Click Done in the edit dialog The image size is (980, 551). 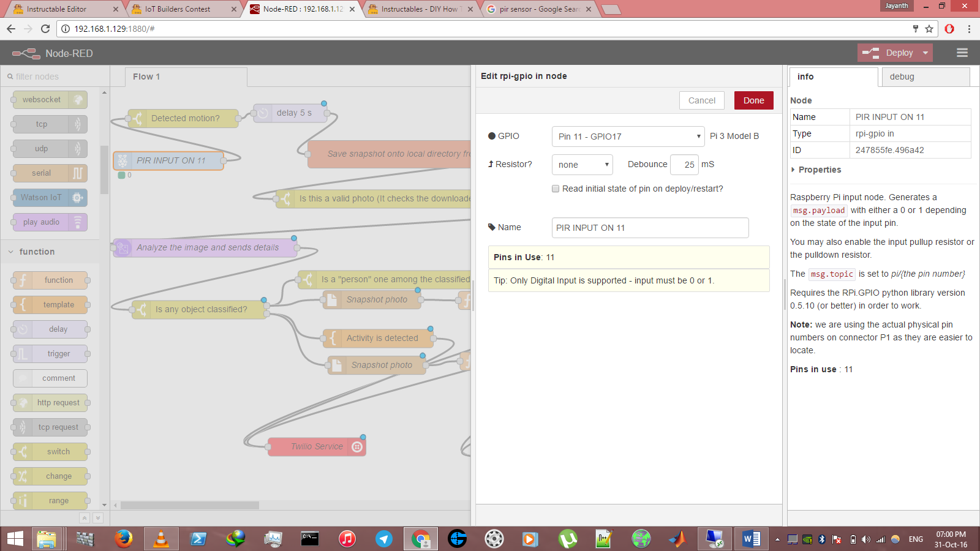[753, 100]
